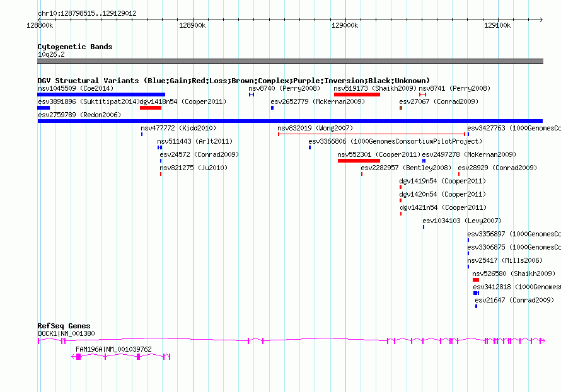Click the 128900k ruler position
The width and height of the screenshot is (561, 392).
[x=192, y=25]
